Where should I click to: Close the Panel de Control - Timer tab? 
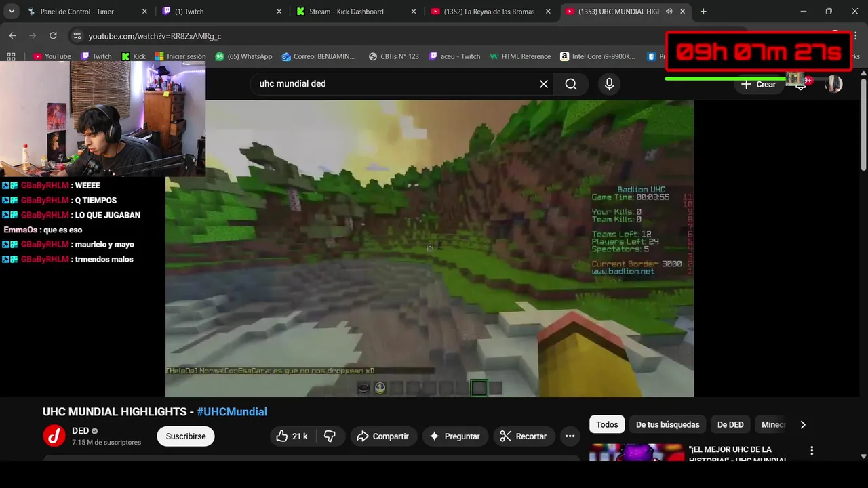(144, 12)
